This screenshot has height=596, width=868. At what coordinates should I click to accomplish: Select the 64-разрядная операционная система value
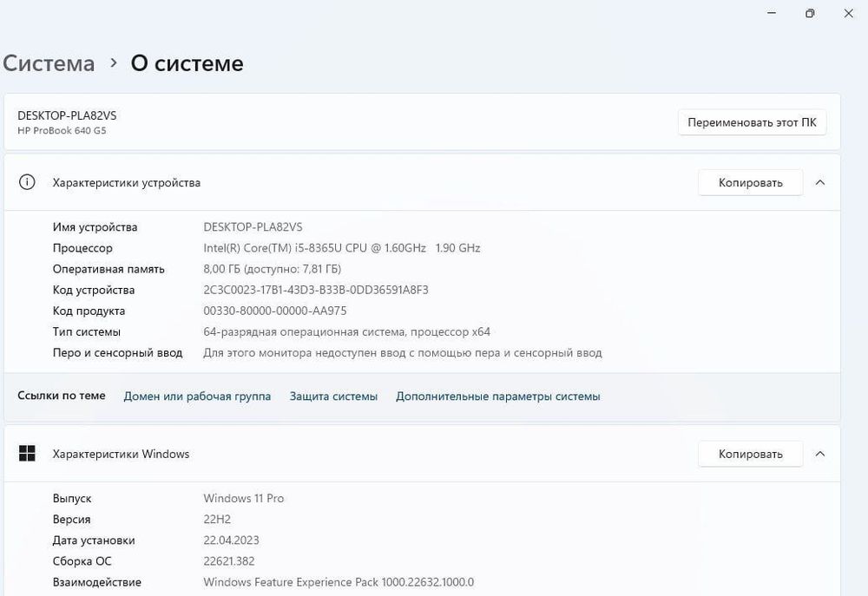click(346, 332)
